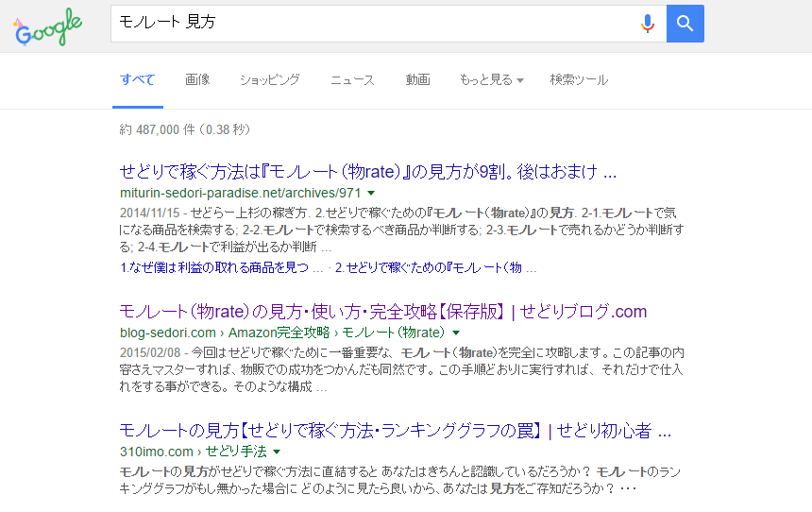Expand the もっと見る dropdown
Viewport: 812px width, 512px height.
pos(491,79)
